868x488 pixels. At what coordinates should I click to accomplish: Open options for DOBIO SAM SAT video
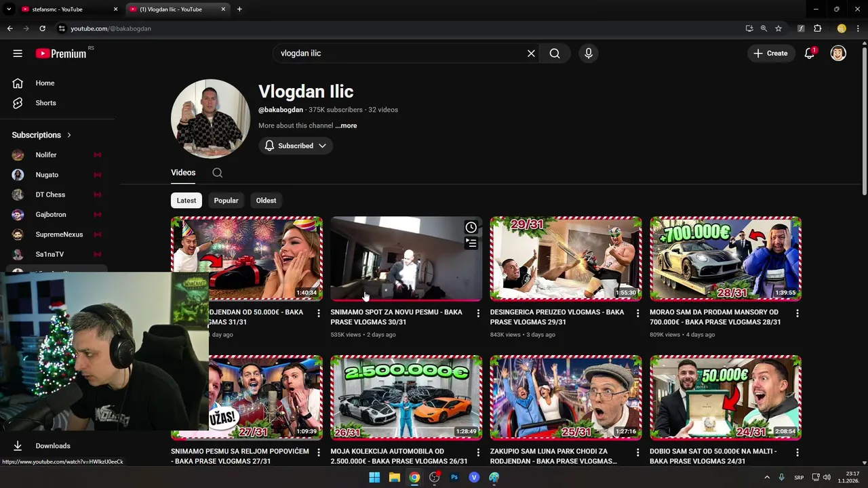[797, 452]
